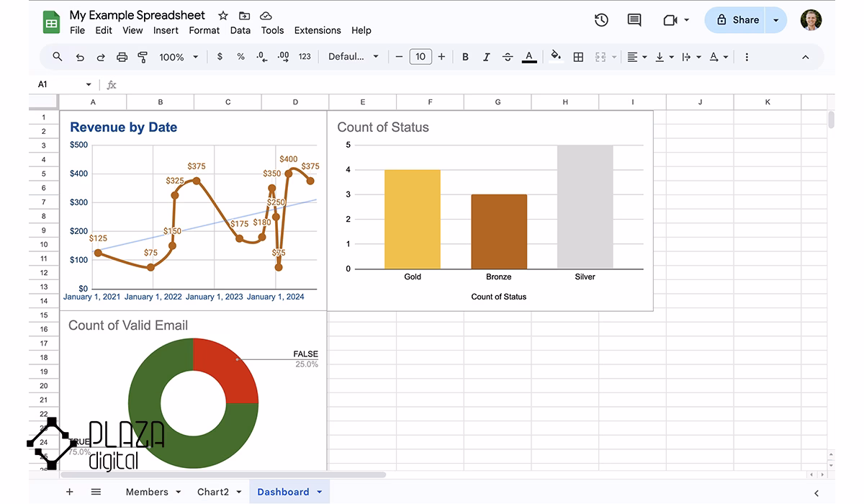Click the font size field showing 10

tap(420, 57)
